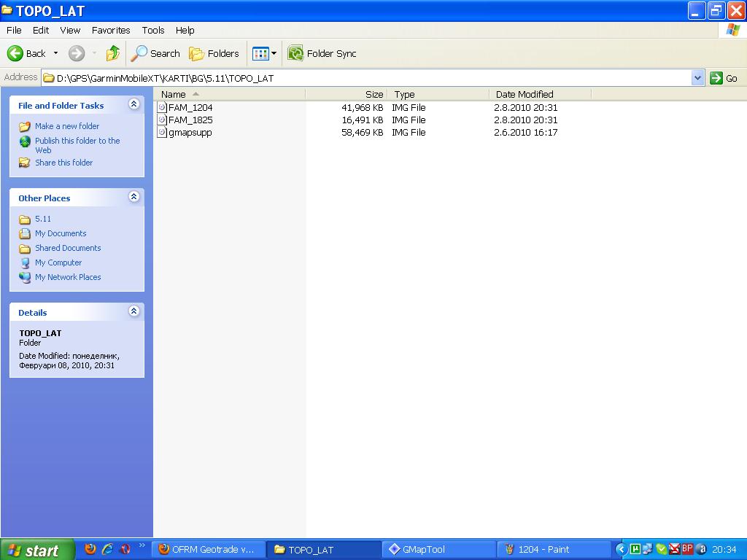Screen dimensions: 747x560
Task: Open My Documents from Other Places
Action: point(61,233)
